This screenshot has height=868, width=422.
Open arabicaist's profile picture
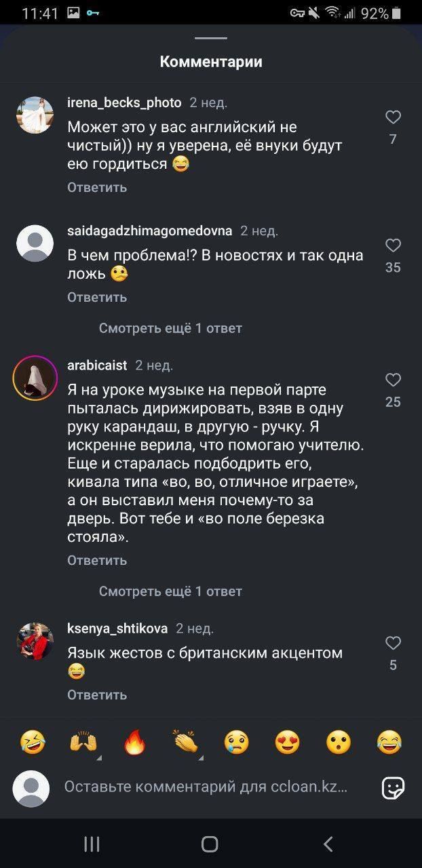[35, 378]
